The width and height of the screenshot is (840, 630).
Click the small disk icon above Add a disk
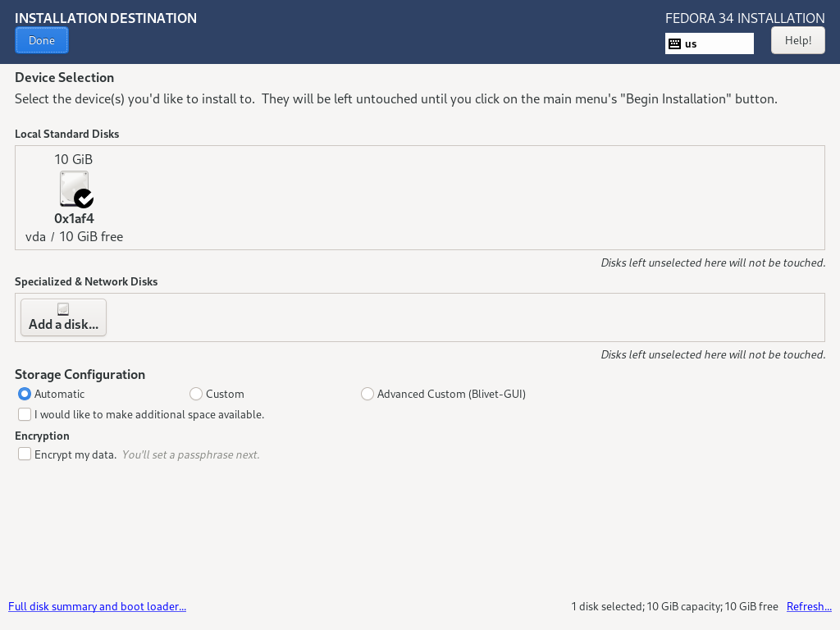(x=63, y=309)
